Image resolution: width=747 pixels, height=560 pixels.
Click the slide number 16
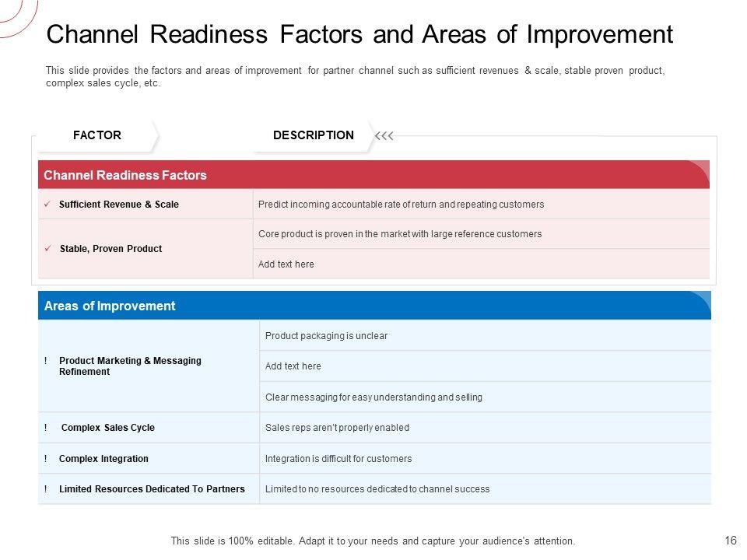[730, 541]
